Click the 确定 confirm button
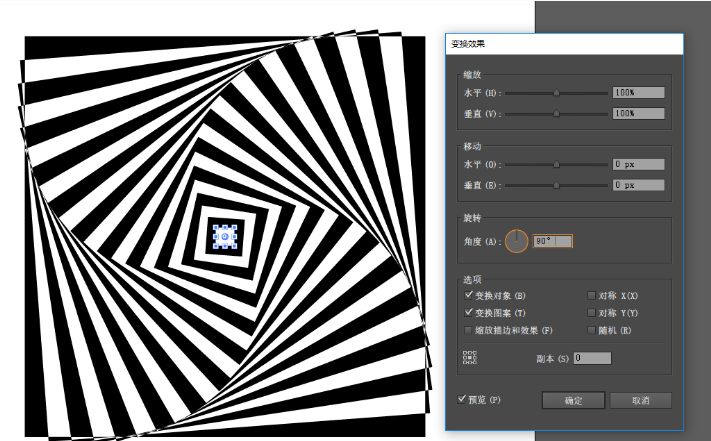The width and height of the screenshot is (711, 441). (x=573, y=401)
